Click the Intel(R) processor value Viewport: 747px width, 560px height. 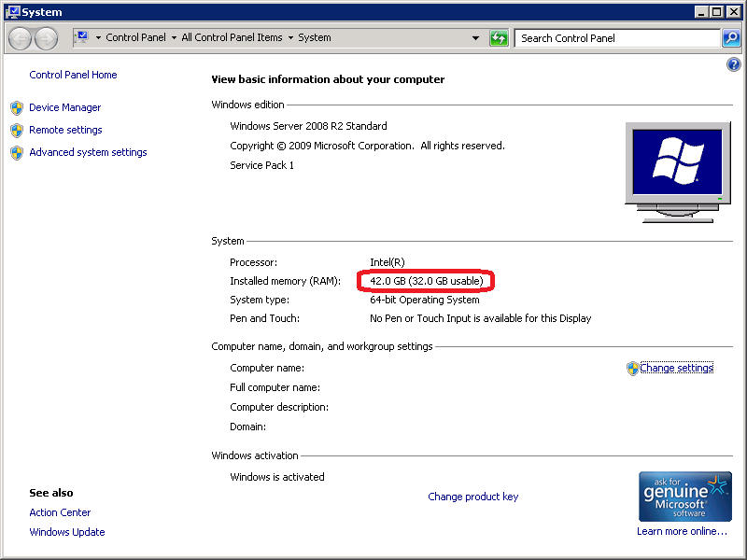coord(388,262)
